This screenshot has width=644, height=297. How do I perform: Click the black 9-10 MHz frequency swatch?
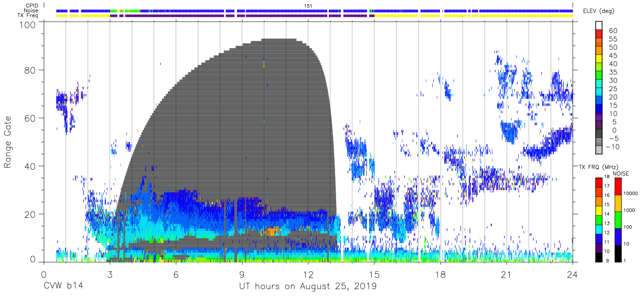pos(599,257)
